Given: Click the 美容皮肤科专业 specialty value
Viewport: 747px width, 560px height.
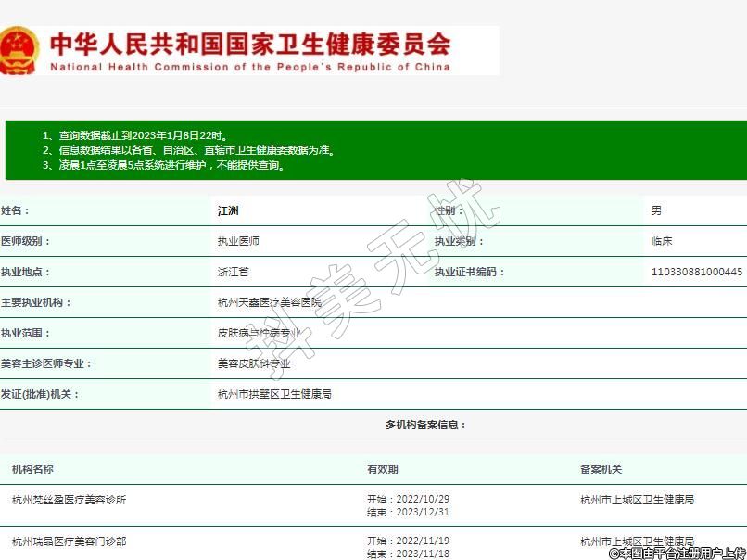Looking at the screenshot, I should tap(254, 363).
